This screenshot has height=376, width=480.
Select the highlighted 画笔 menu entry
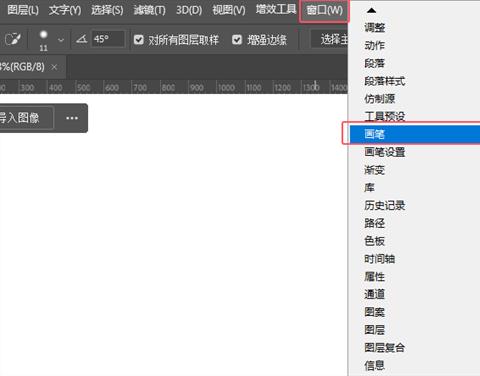click(x=415, y=134)
